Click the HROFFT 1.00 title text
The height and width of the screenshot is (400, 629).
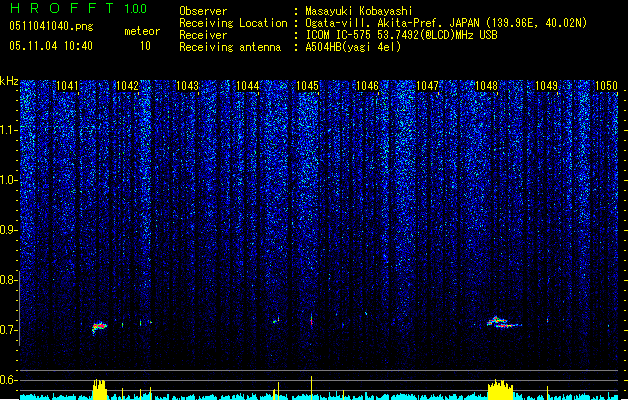(78, 8)
